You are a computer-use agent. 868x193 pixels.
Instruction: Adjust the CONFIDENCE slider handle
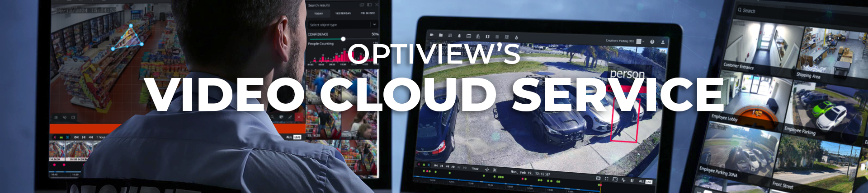point(343,39)
